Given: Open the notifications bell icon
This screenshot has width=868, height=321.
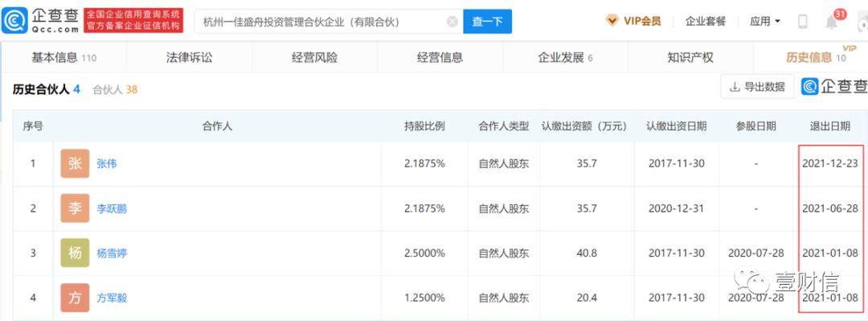Looking at the screenshot, I should pyautogui.click(x=832, y=23).
